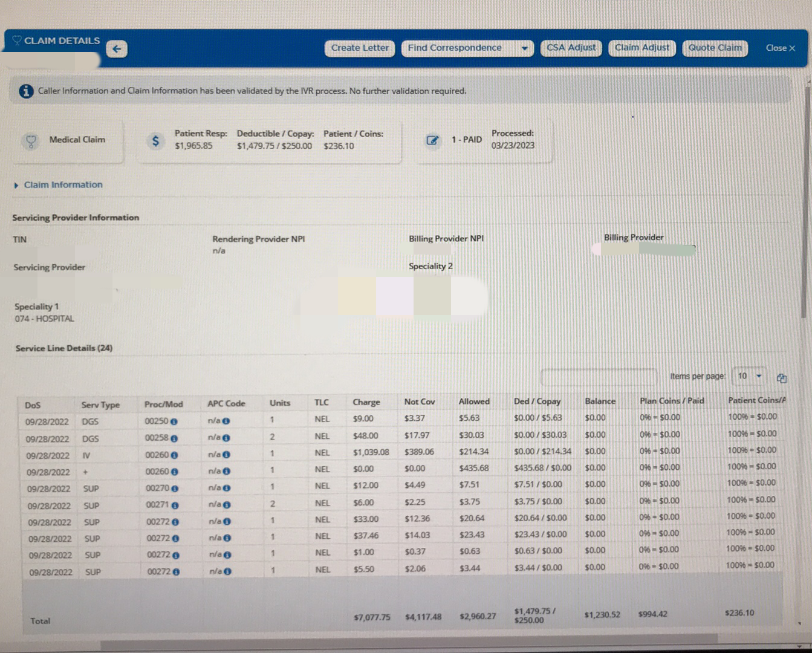Click the TLC column header

click(322, 403)
